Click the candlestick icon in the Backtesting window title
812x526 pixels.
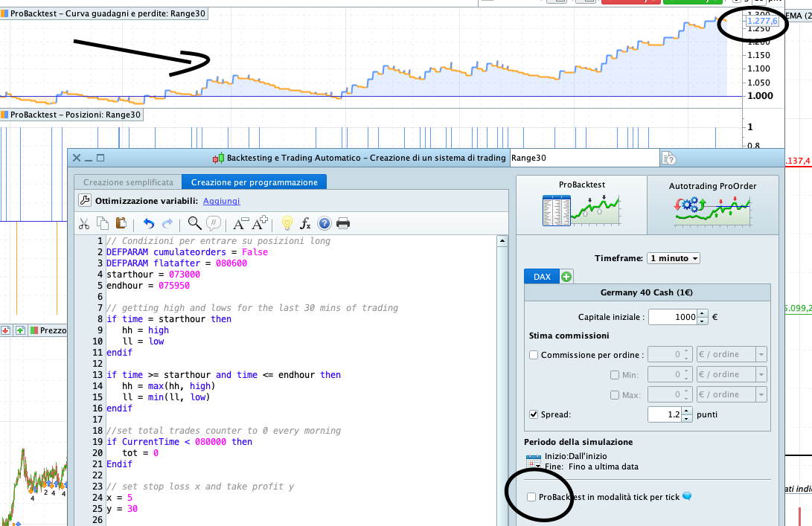[x=219, y=158]
